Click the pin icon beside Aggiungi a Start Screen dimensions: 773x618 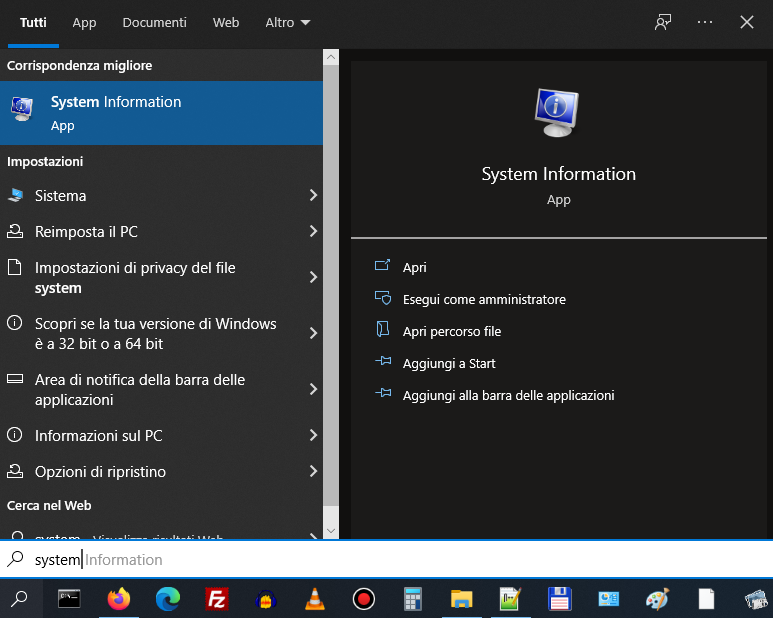coord(383,361)
